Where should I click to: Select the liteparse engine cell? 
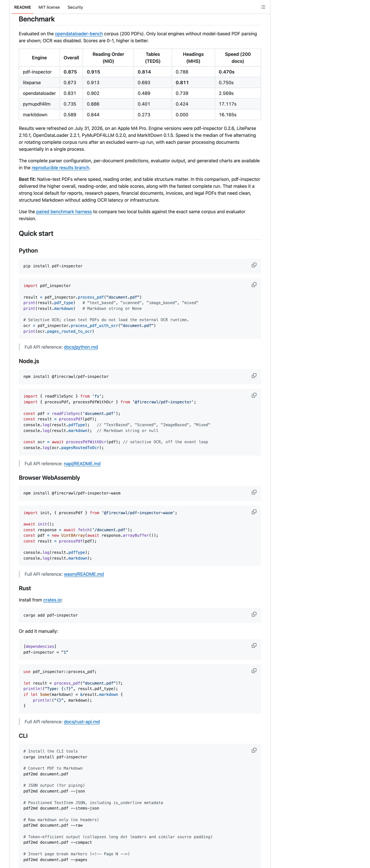[39, 83]
